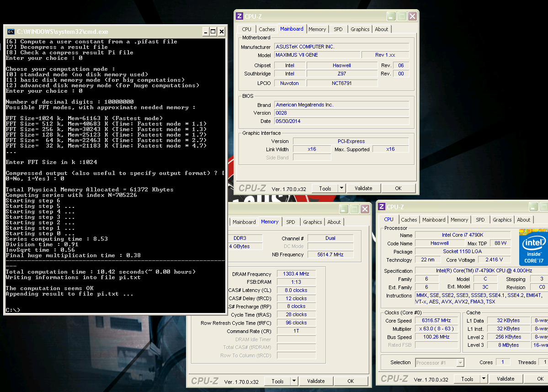This screenshot has width=548, height=392.
Task: Click the Tools button in CPU window
Action: click(467, 379)
